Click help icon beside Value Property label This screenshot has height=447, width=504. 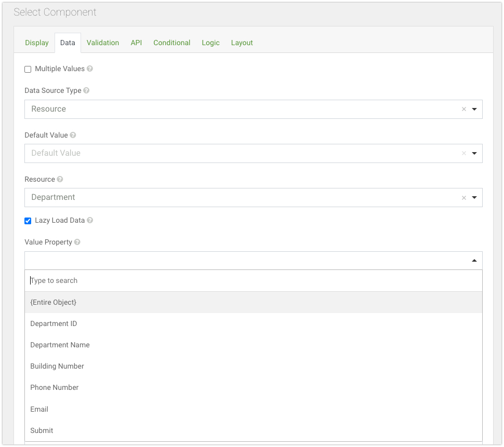click(x=77, y=242)
